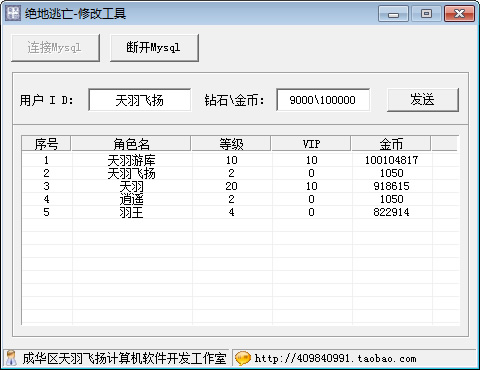Click gold value 822914
The image size is (480, 370).
point(391,212)
